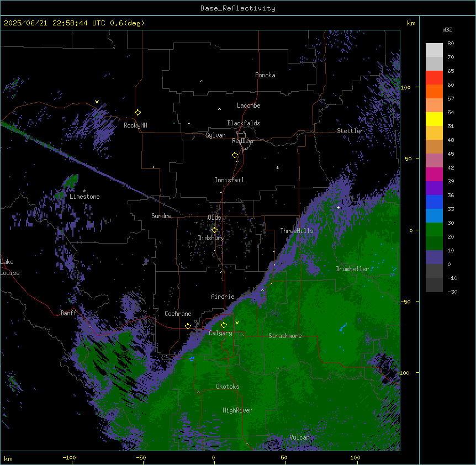Click the Drumheller label

click(x=352, y=268)
